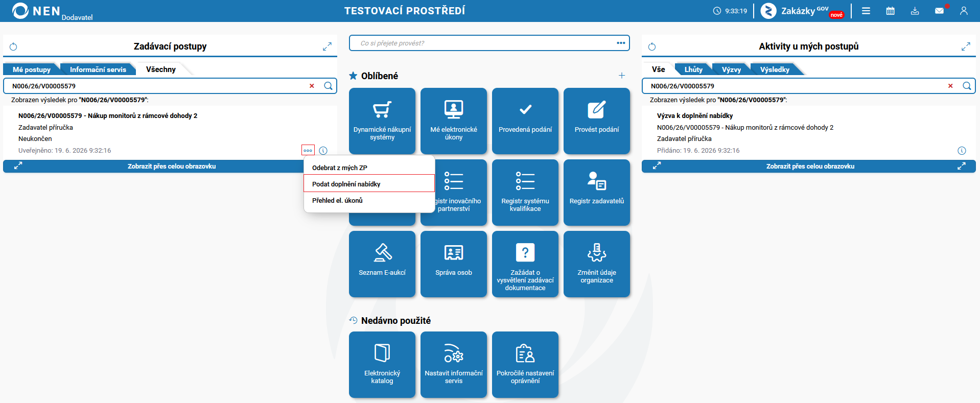Click session timer showing 9:33:19
The height and width of the screenshot is (403, 980).
click(x=730, y=11)
